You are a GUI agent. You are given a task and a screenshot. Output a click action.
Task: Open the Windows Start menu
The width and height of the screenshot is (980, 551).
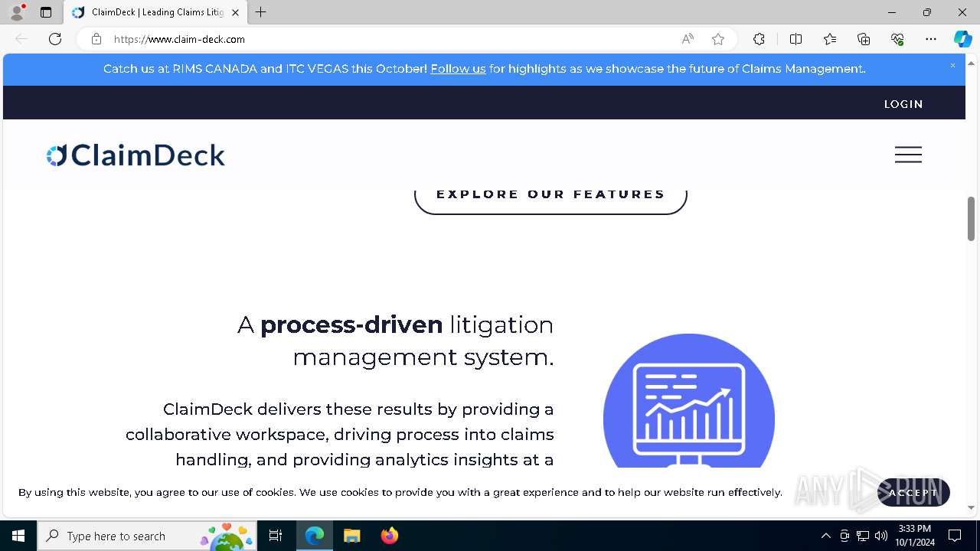pos(18,536)
